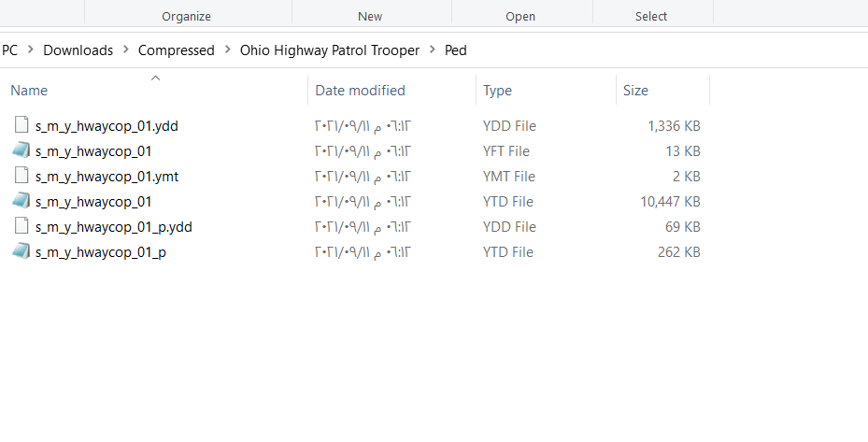Go to Downloads in the address bar
Viewport: 868px width, 442px height.
pyautogui.click(x=78, y=50)
